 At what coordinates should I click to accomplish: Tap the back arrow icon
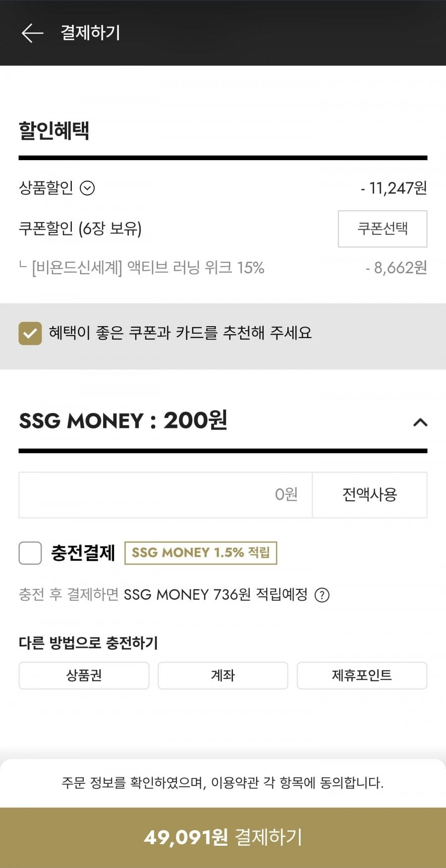[x=33, y=33]
